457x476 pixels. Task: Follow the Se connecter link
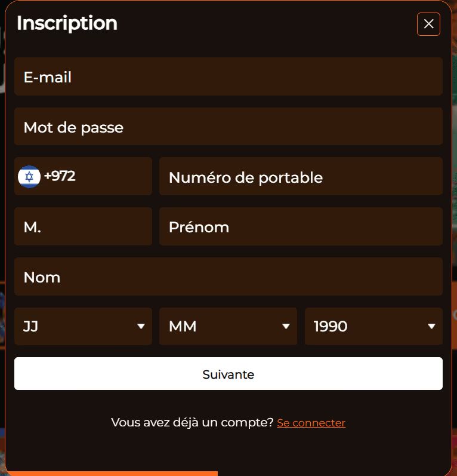tap(311, 423)
